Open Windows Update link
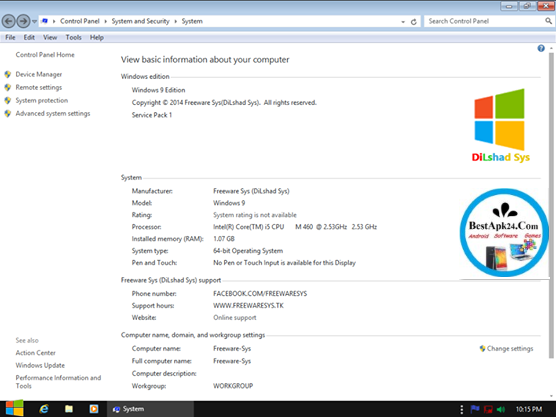Viewport: 556px width, 417px height. (x=40, y=365)
